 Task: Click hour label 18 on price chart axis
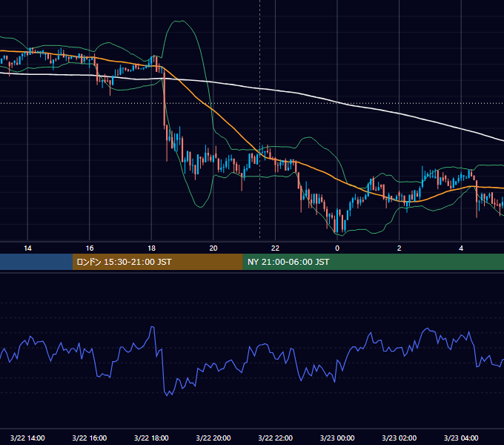pos(151,248)
